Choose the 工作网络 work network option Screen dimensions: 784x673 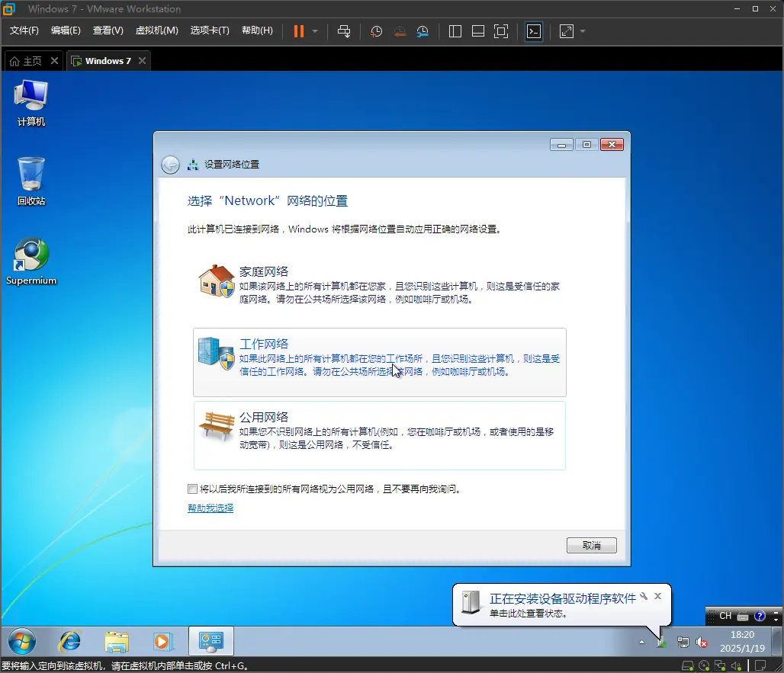tap(380, 362)
